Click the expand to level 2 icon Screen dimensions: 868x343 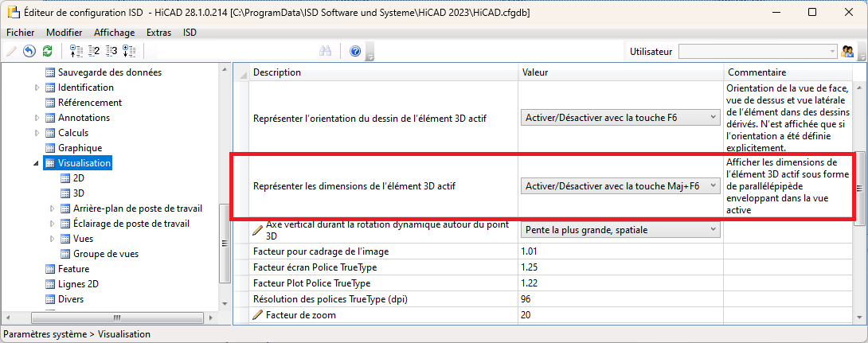coord(94,52)
